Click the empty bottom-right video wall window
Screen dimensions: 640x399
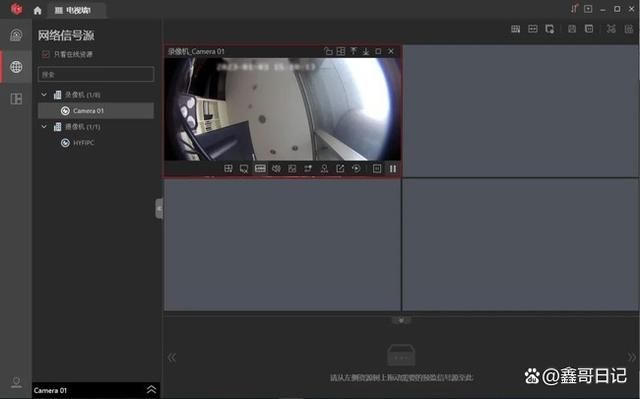pyautogui.click(x=521, y=245)
